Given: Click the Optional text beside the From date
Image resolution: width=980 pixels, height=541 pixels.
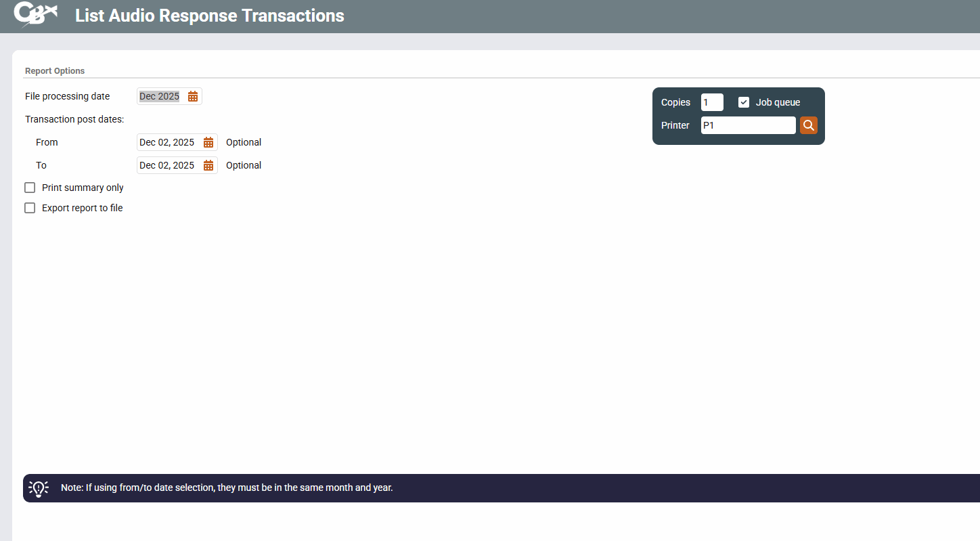Looking at the screenshot, I should pyautogui.click(x=244, y=142).
